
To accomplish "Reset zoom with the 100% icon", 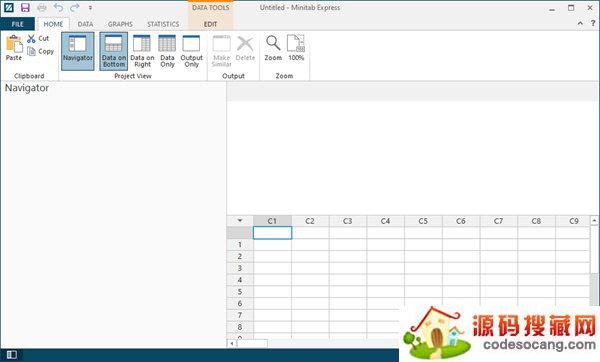I will (x=296, y=43).
